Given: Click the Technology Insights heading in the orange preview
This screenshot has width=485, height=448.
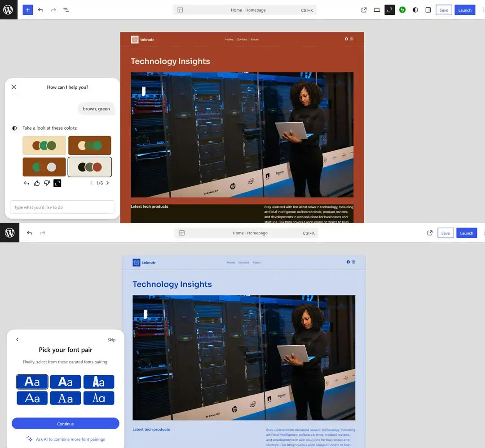Looking at the screenshot, I should (171, 61).
